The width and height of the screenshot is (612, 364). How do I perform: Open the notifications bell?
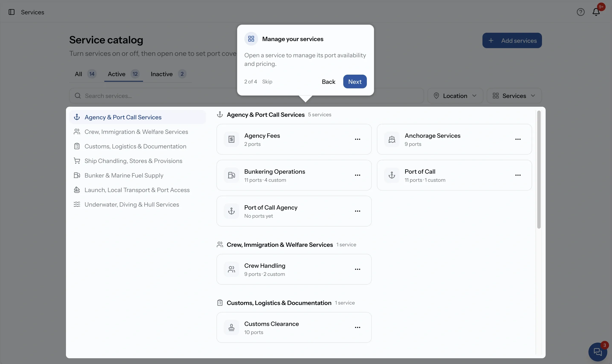coord(596,12)
